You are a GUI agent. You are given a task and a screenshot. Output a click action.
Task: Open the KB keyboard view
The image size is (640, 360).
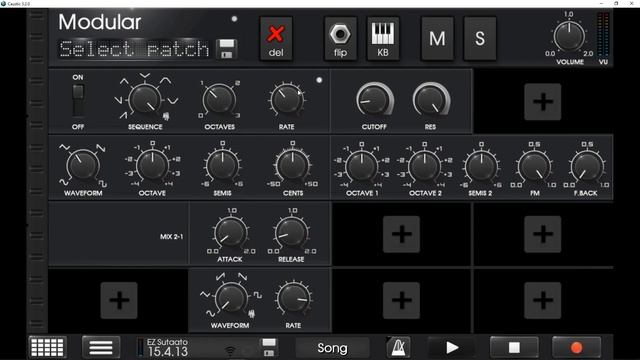click(x=382, y=39)
